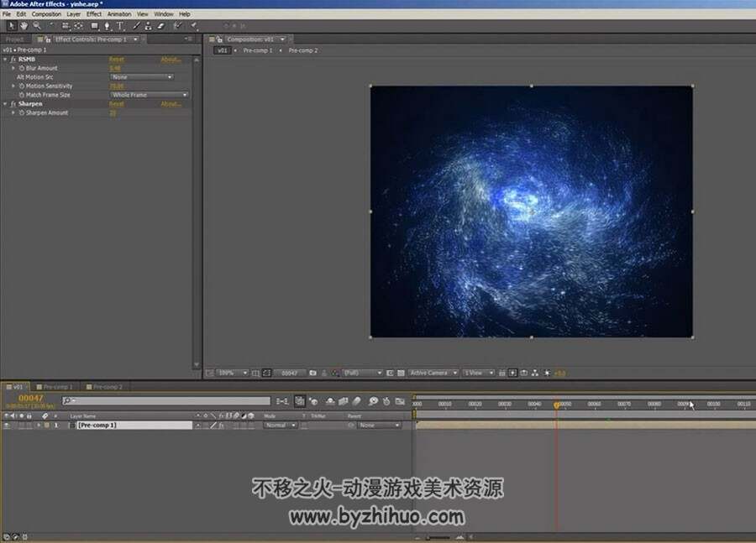This screenshot has height=543, width=756.
Task: Select the Unified Camera tool
Action: [x=66, y=25]
